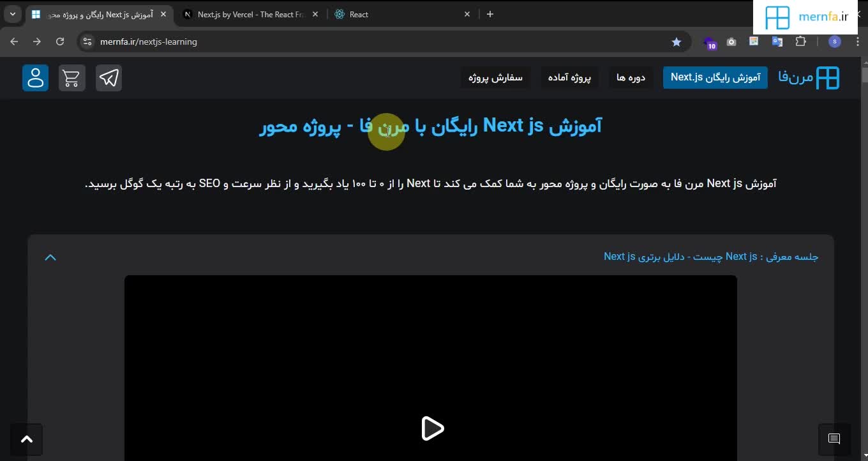Click the black video player area
This screenshot has width=868, height=461.
point(431,368)
